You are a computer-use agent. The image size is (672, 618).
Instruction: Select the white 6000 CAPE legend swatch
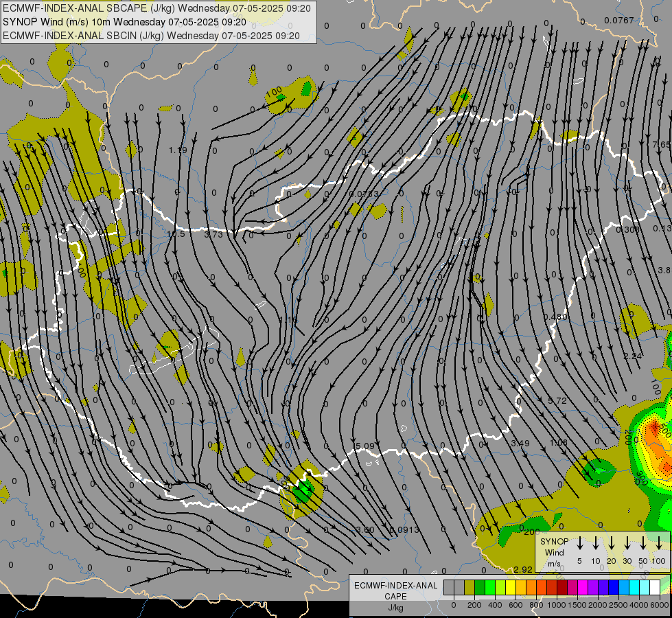point(654,588)
